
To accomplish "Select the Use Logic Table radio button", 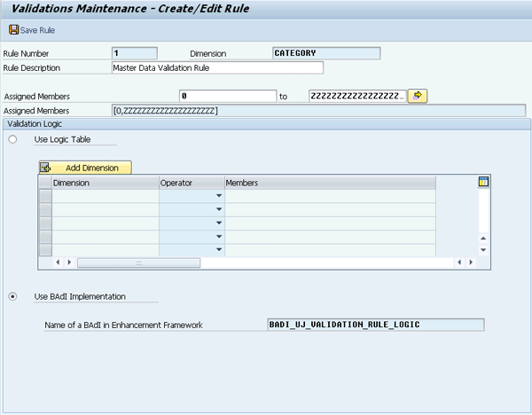I will (12, 140).
